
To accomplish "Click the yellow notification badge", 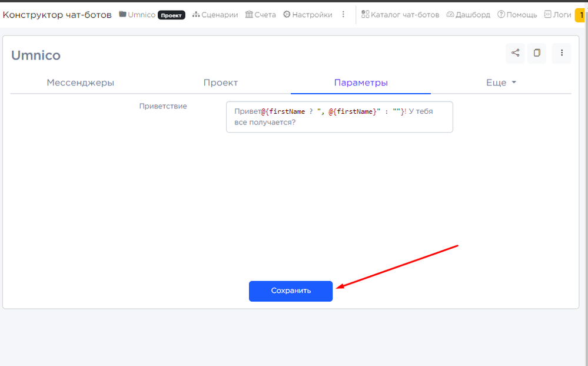I will (581, 15).
